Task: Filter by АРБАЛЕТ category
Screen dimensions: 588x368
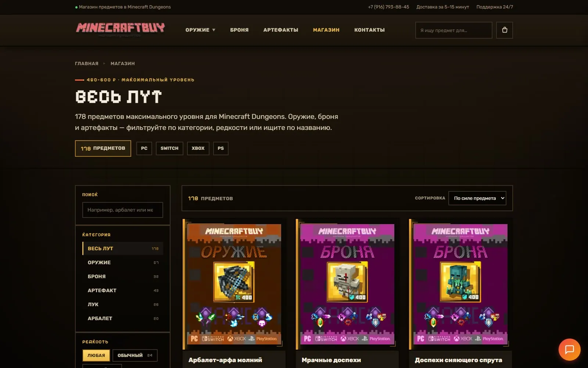Action: click(x=123, y=318)
